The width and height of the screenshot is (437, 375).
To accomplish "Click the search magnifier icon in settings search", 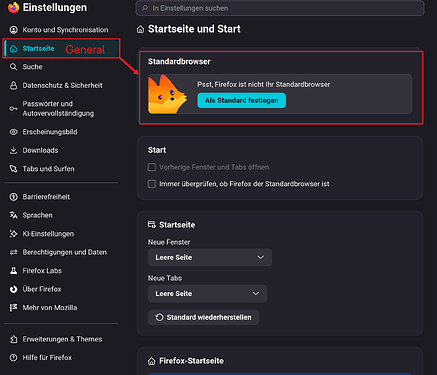I will point(145,8).
